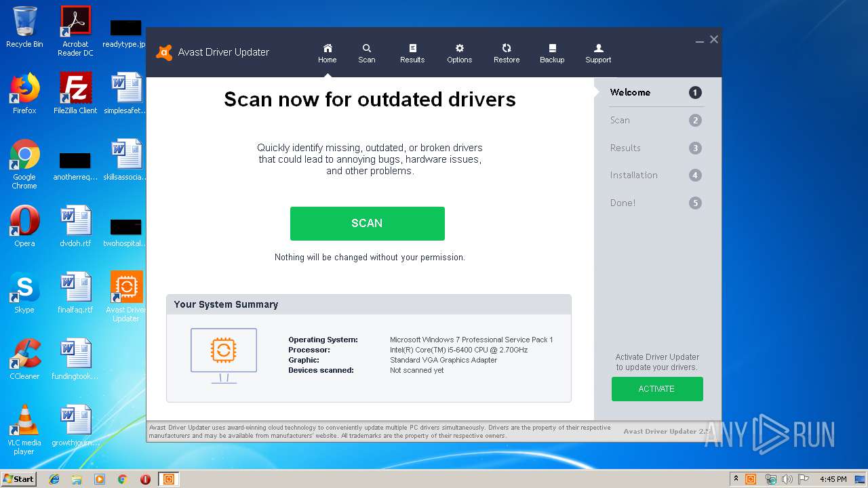Launch Google Chrome from desktop
This screenshot has width=868, height=488.
tap(24, 164)
